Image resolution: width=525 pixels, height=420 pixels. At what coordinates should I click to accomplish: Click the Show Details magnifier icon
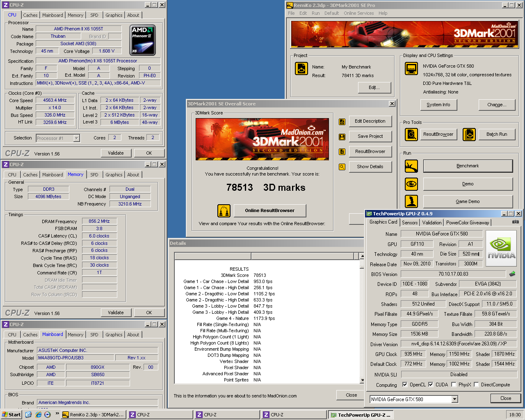pos(342,167)
